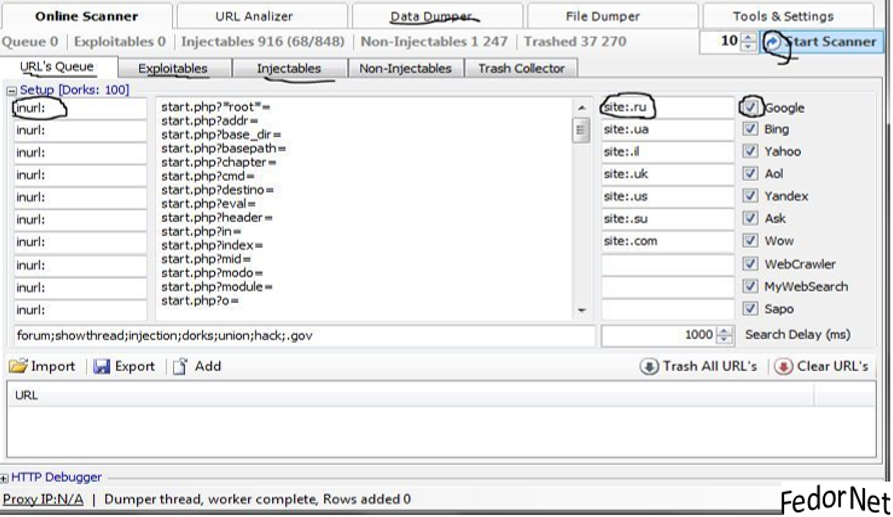Click the Proxy IP:N/A link
The height and width of the screenshot is (517, 893).
(43, 499)
